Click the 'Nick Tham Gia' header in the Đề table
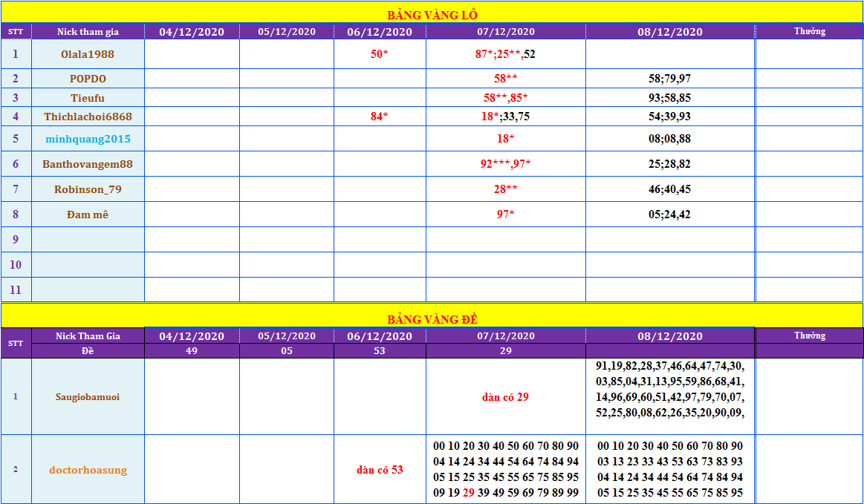The width and height of the screenshot is (864, 504). (88, 336)
